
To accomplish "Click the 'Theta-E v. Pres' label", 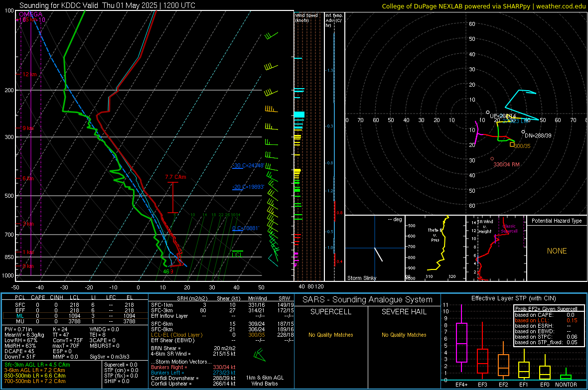I will pos(435,235).
